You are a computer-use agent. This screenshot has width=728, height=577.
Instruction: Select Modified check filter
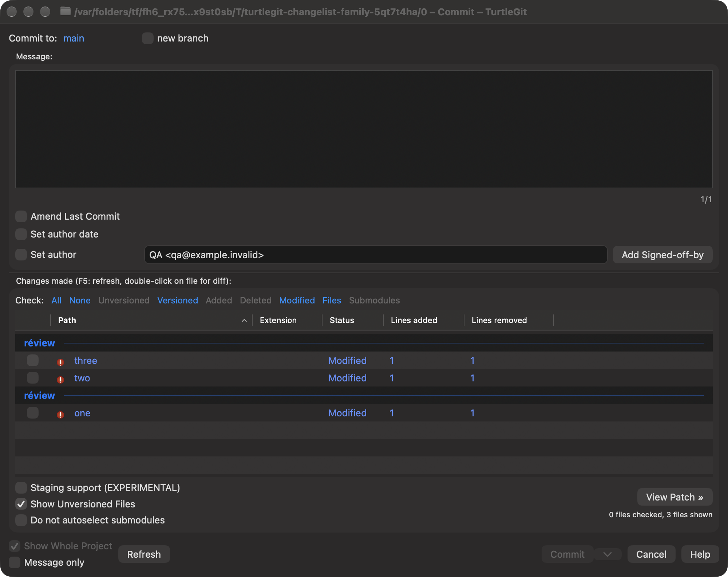tap(297, 301)
